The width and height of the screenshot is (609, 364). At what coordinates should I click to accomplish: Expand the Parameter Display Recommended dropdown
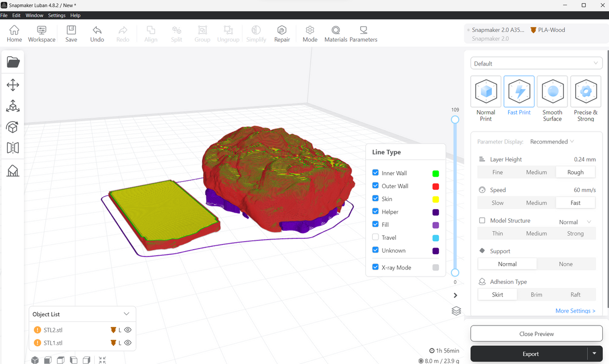[x=552, y=141]
